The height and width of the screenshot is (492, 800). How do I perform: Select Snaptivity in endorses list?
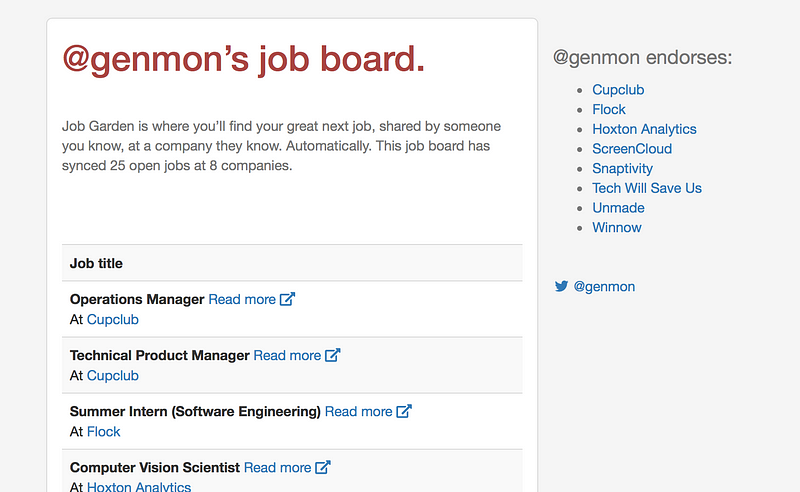[x=622, y=168]
